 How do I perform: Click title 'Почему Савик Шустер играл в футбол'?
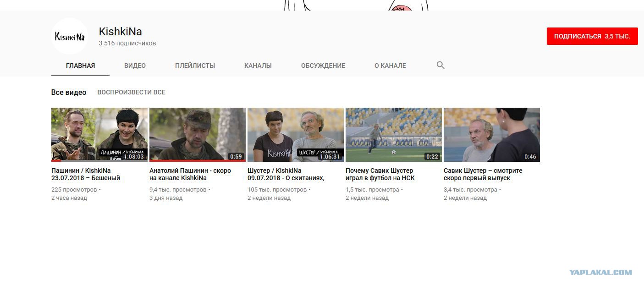[380, 174]
